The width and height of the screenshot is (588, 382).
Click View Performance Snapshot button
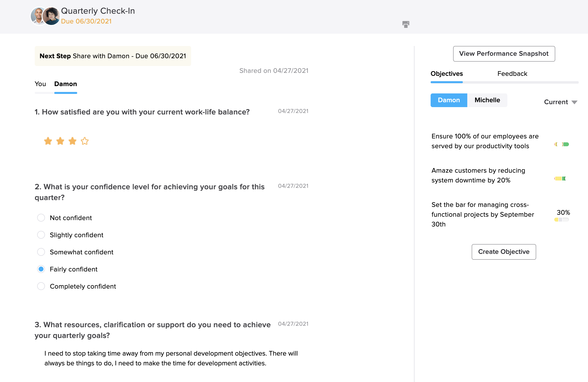[504, 54]
